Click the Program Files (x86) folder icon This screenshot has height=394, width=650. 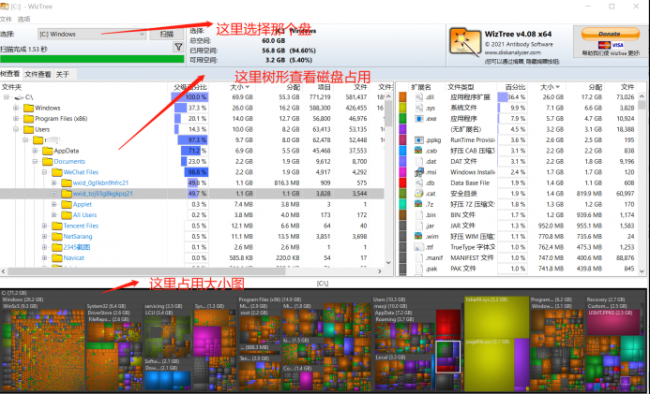coord(28,119)
